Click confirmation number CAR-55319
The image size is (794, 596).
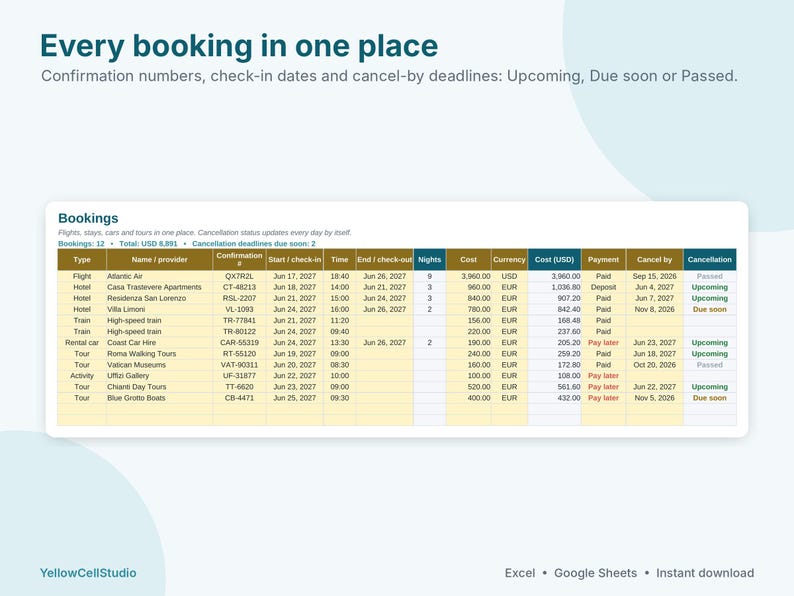pos(240,343)
